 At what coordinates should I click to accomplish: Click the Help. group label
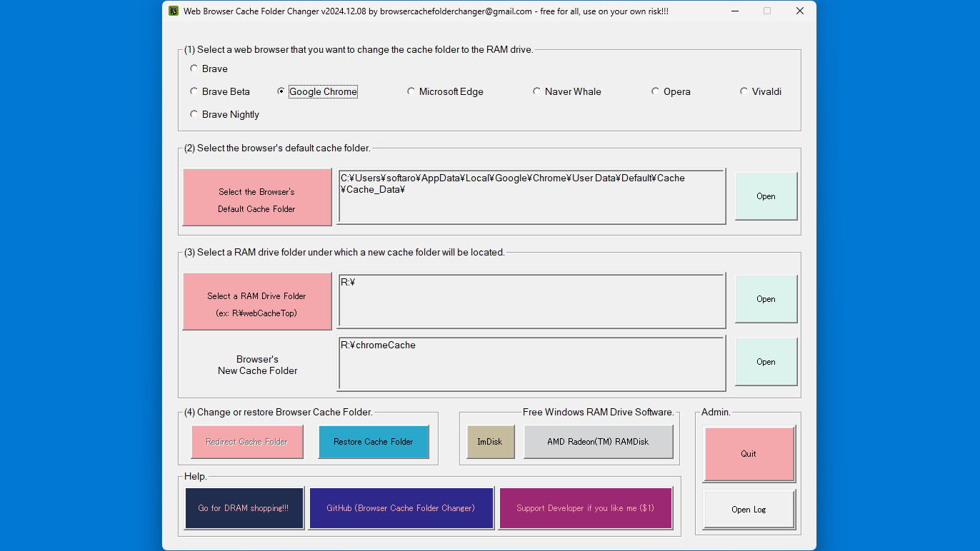(195, 476)
